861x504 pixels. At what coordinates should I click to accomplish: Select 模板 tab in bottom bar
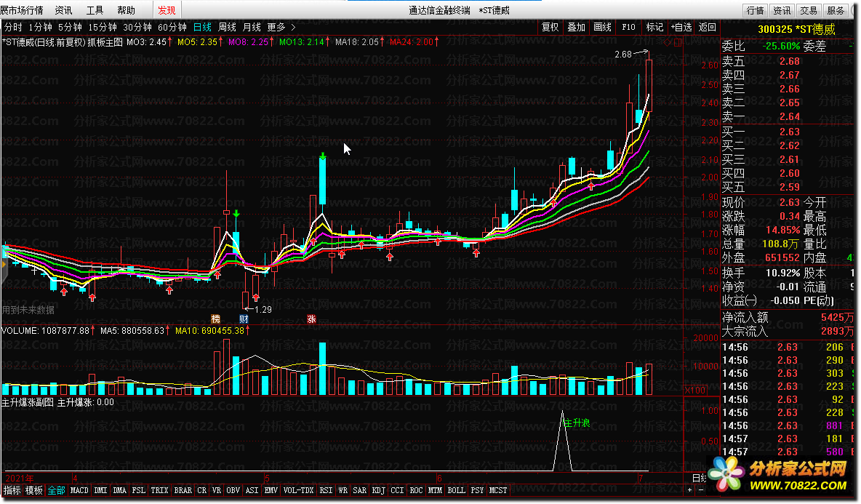pos(34,490)
